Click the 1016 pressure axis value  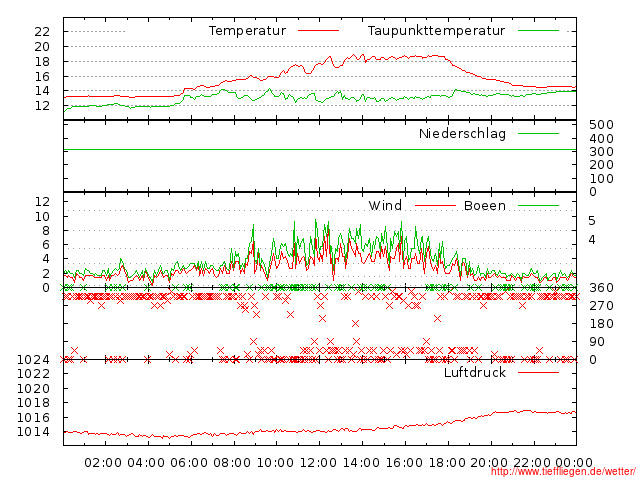33,417
